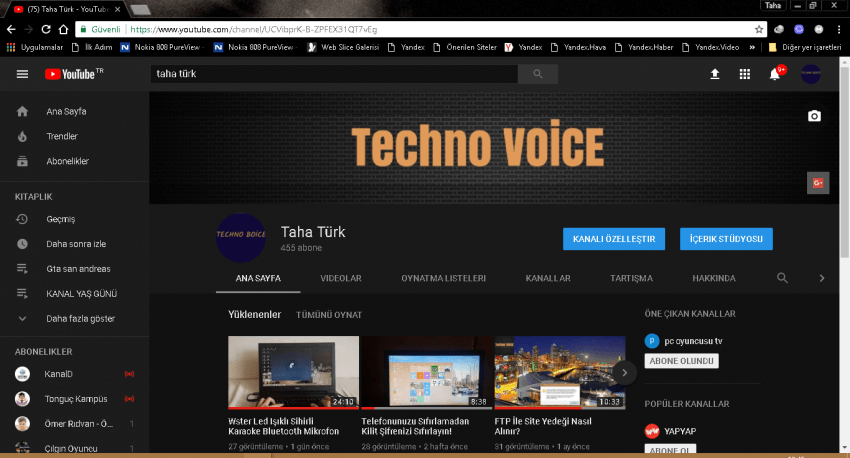Click the KANALI ÖZELLEŞTİR button

[x=614, y=239]
